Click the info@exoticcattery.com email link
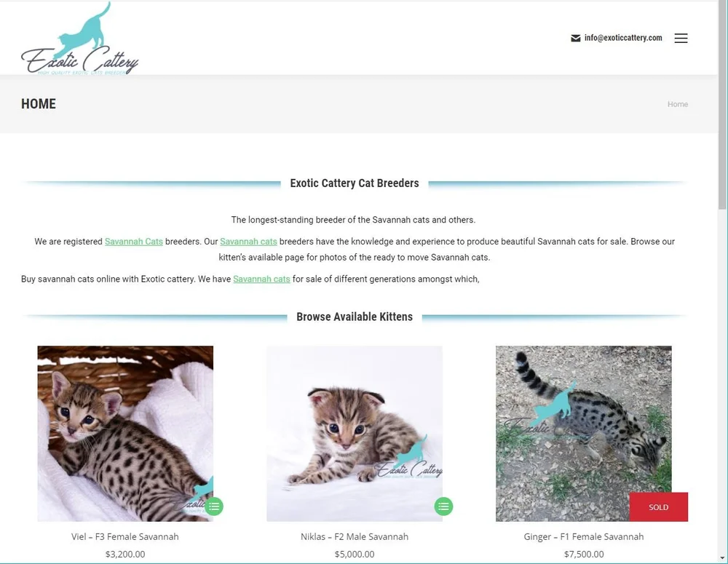The width and height of the screenshot is (728, 564). pyautogui.click(x=623, y=38)
